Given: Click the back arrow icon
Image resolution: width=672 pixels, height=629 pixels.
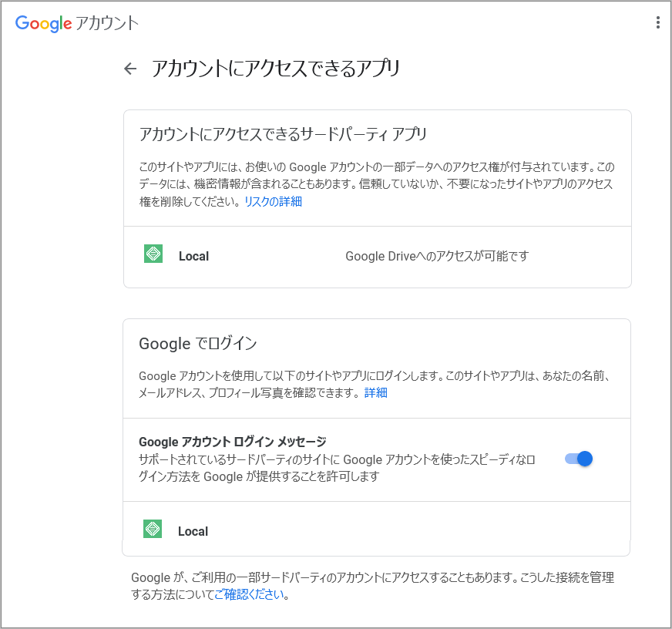Looking at the screenshot, I should pos(130,69).
